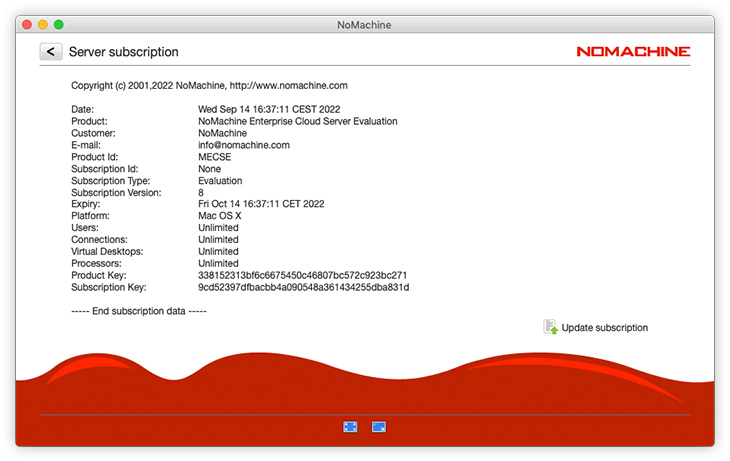Click the Mac OS X platform value
This screenshot has width=730, height=461.
pos(220,216)
